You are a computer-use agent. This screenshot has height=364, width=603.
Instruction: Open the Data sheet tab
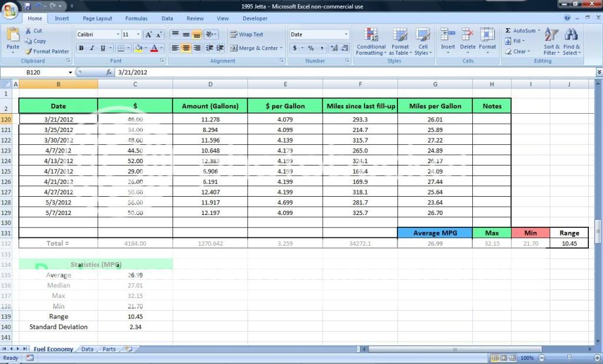click(x=87, y=349)
